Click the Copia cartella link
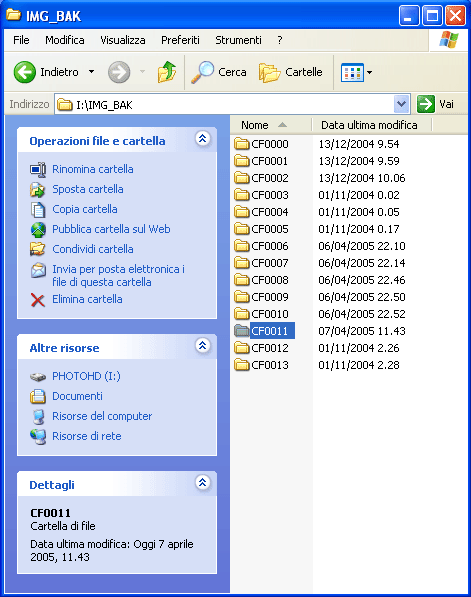 click(x=85, y=209)
